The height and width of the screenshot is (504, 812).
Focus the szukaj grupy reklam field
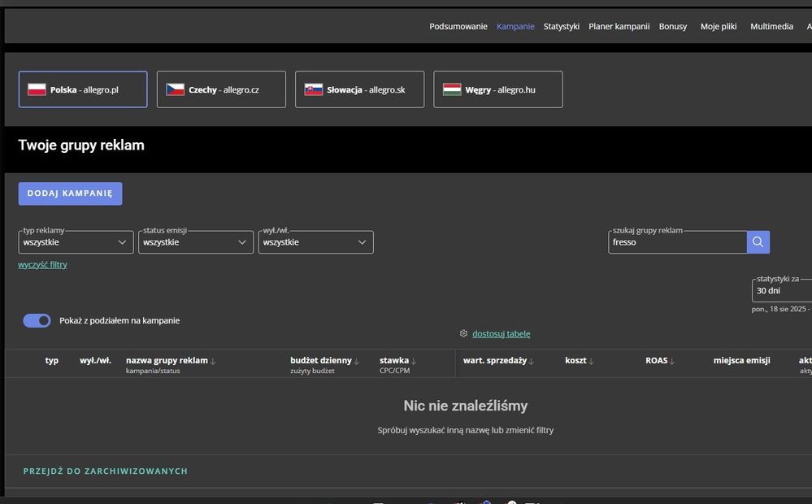tap(677, 242)
